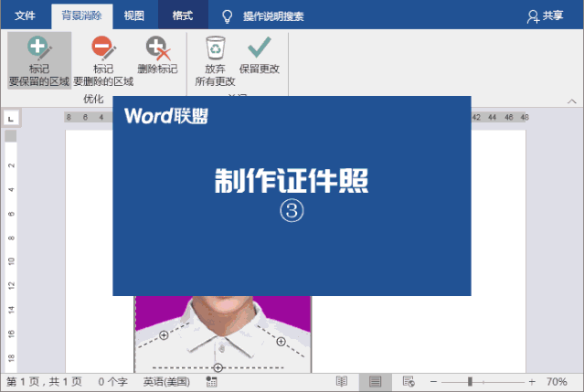584x392 pixels.
Task: Discard all changes (放弃所有更改) trash icon
Action: click(216, 48)
